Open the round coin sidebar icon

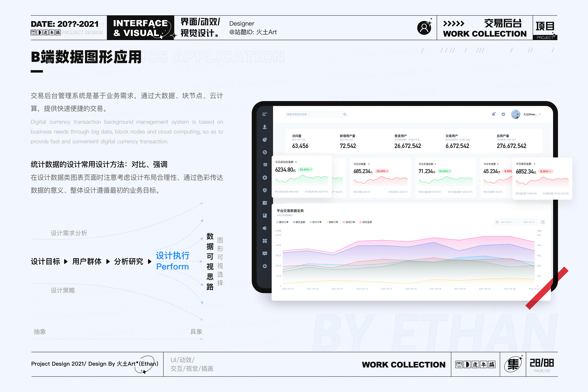tap(265, 178)
